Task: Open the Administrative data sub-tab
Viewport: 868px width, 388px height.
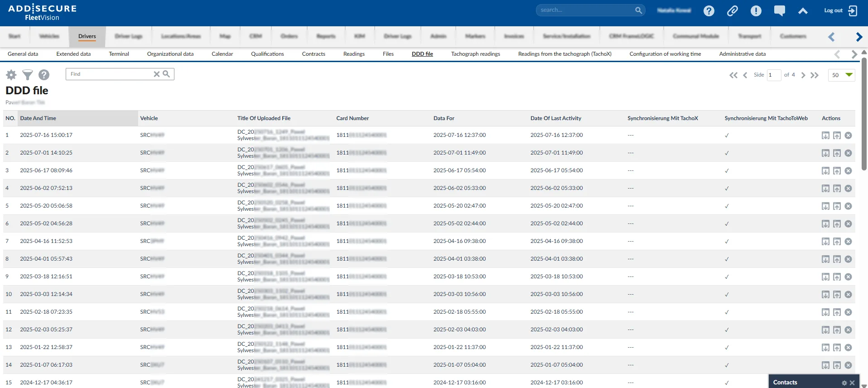Action: click(x=743, y=54)
